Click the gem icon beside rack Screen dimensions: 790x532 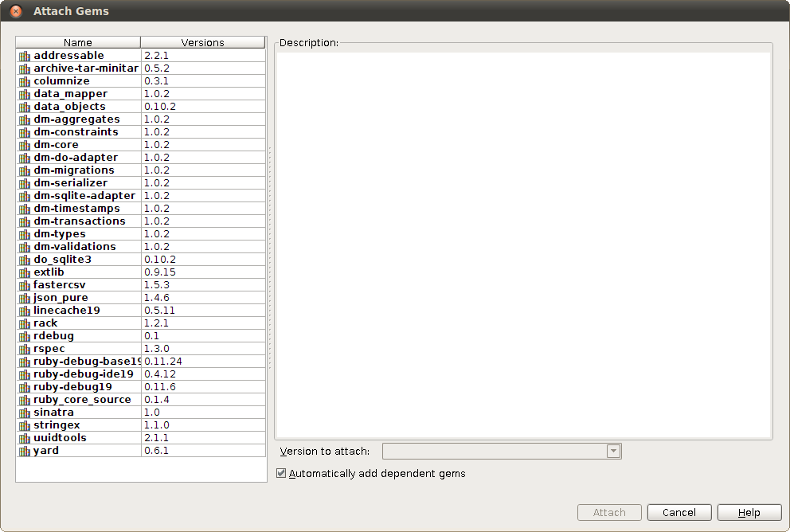(x=25, y=323)
